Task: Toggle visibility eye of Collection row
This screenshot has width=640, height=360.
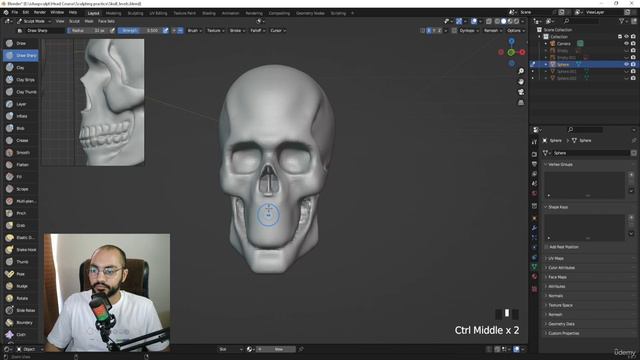Action: click(626, 36)
